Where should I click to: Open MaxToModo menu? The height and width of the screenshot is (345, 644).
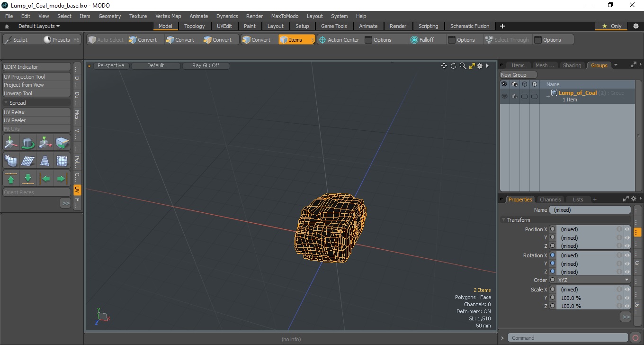(285, 16)
